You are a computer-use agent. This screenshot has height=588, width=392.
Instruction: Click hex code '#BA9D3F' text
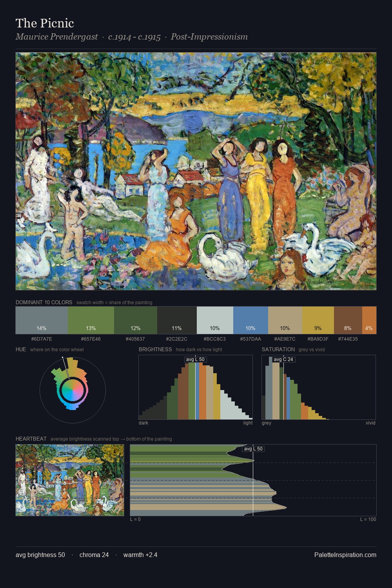[x=318, y=339]
